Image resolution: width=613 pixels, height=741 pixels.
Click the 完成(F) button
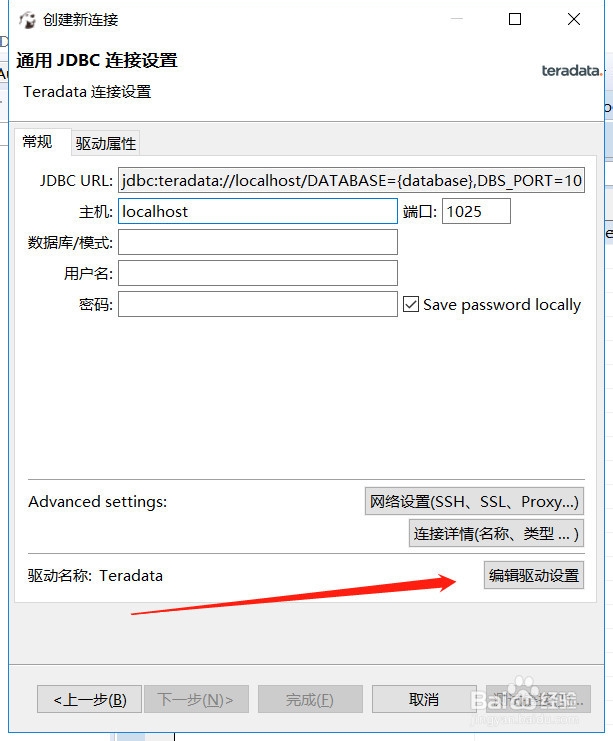[x=310, y=699]
